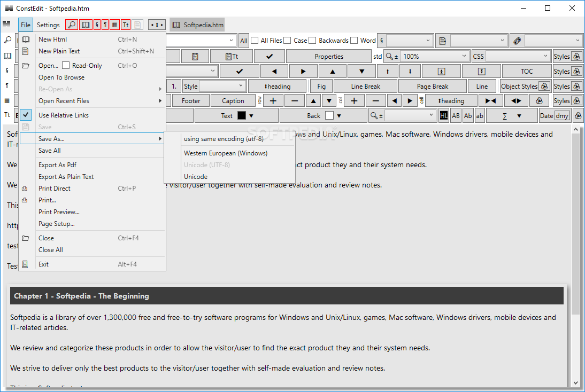This screenshot has width=585, height=392.
Task: Click the up triangle button in section row
Action: click(333, 71)
